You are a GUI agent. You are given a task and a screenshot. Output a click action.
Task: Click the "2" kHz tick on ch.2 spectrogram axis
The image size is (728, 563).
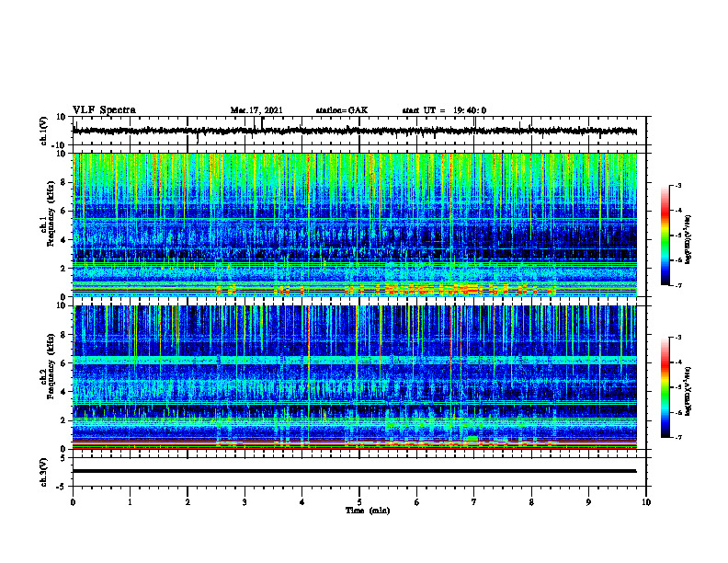tap(63, 420)
